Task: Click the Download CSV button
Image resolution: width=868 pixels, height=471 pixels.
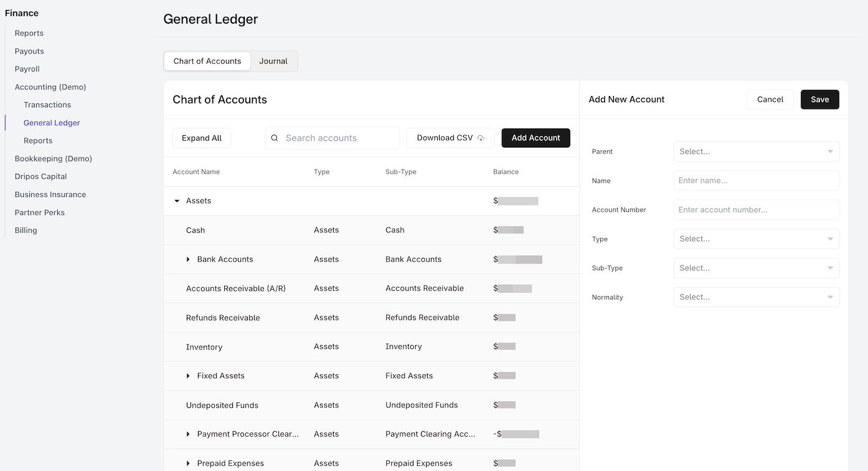Action: (x=451, y=138)
